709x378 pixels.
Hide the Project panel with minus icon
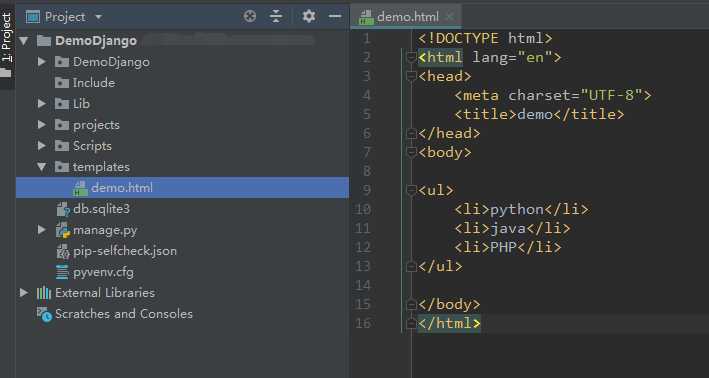click(335, 17)
